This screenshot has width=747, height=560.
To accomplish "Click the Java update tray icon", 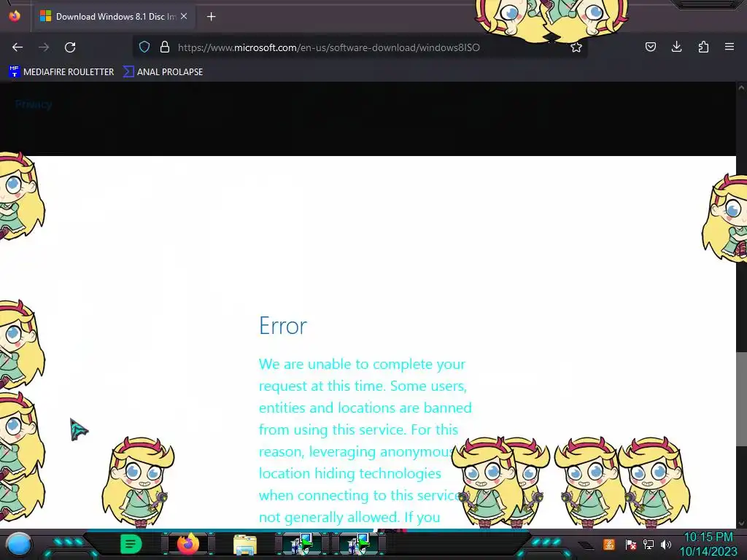I will 609,544.
